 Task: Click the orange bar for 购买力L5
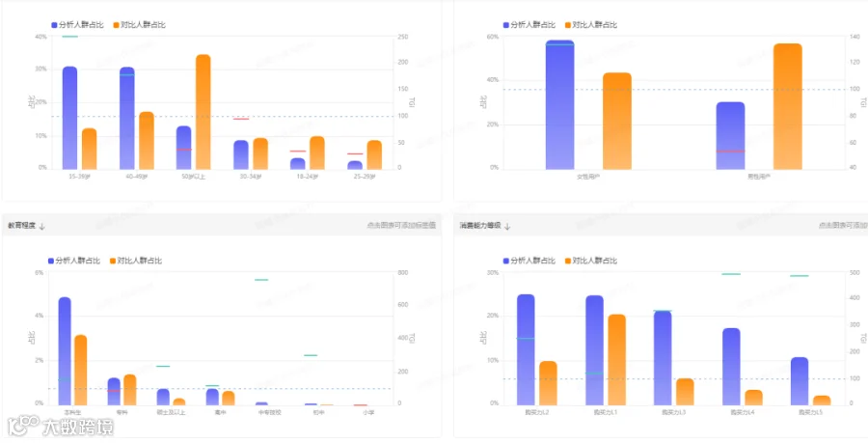pyautogui.click(x=822, y=401)
